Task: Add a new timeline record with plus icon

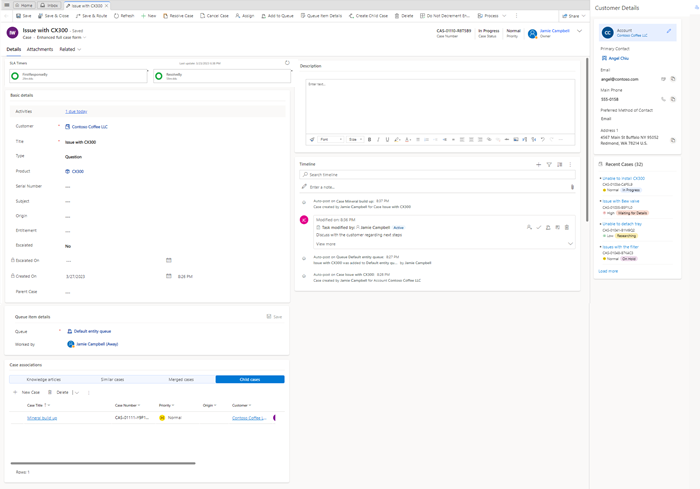Action: 538,164
